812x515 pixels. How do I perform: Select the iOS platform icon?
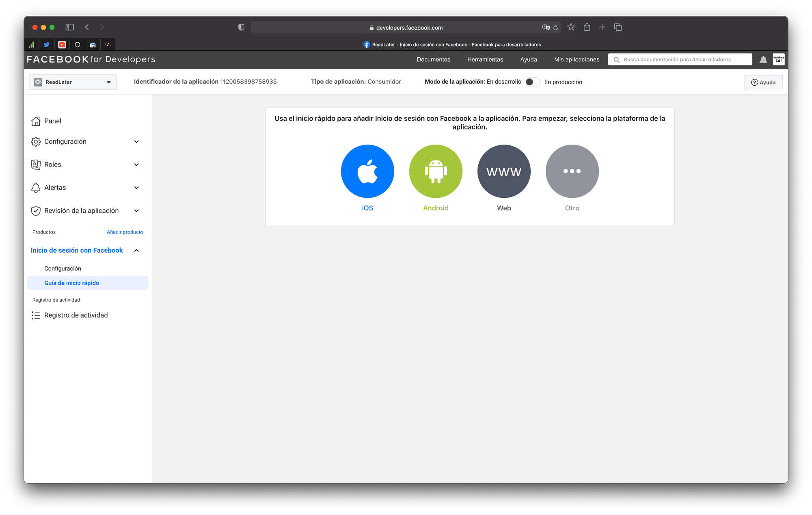click(367, 171)
